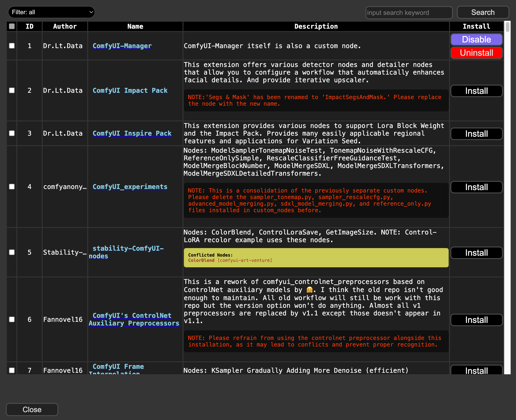
Task: Focus the input search keyword field
Action: [x=409, y=13]
